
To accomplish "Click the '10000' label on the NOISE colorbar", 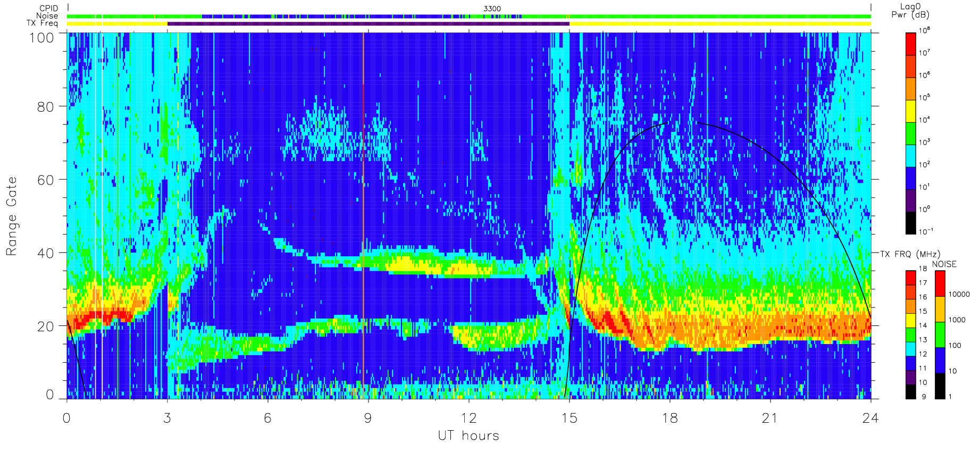I will point(959,295).
